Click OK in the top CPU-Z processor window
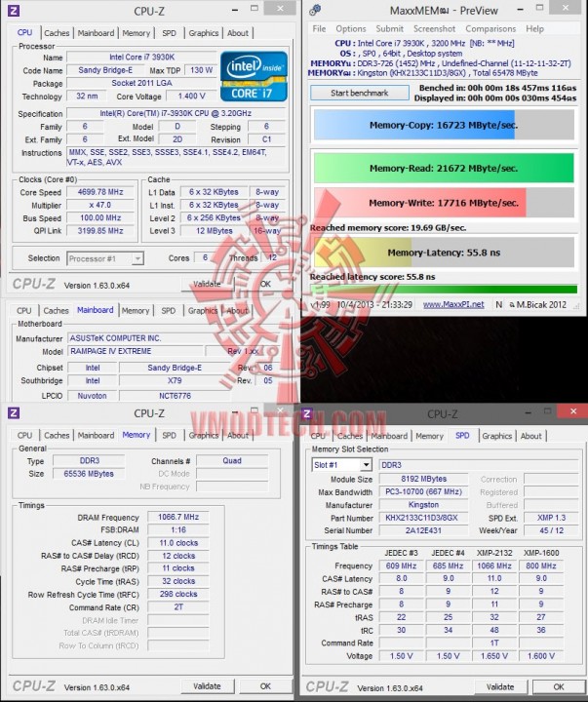This screenshot has width=588, height=702. tap(265, 285)
